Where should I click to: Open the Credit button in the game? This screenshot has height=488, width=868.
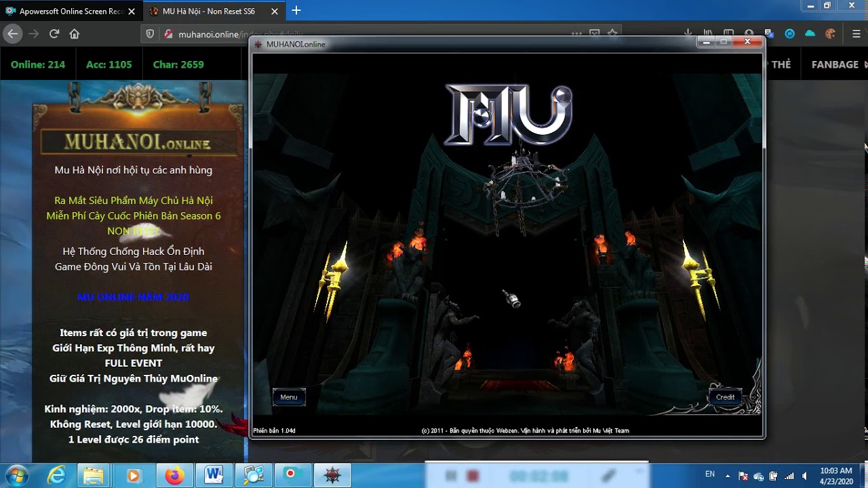tap(725, 397)
